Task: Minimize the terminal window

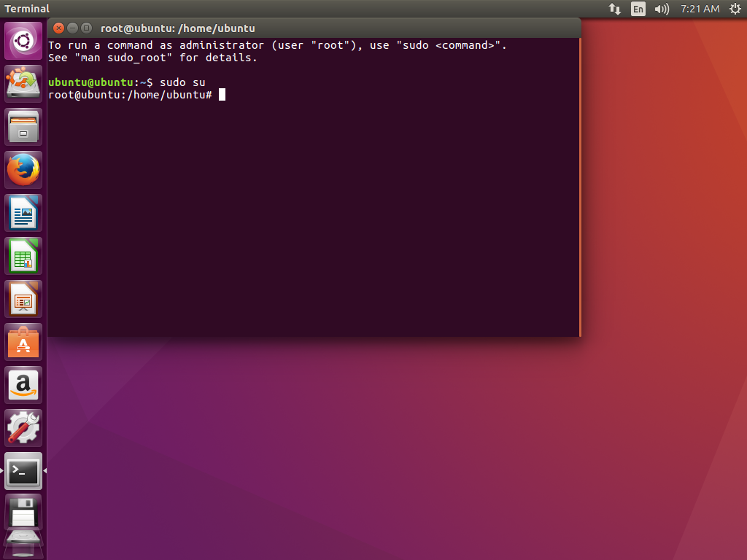Action: pos(72,28)
